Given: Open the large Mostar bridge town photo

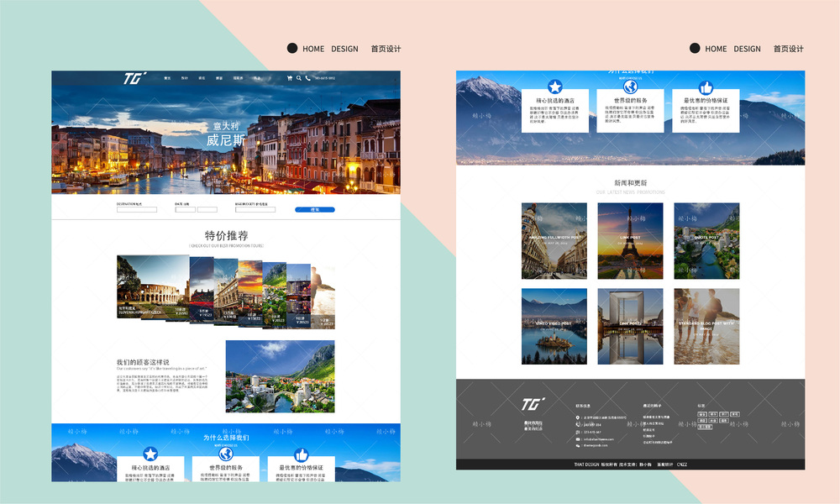Looking at the screenshot, I should (x=281, y=376).
